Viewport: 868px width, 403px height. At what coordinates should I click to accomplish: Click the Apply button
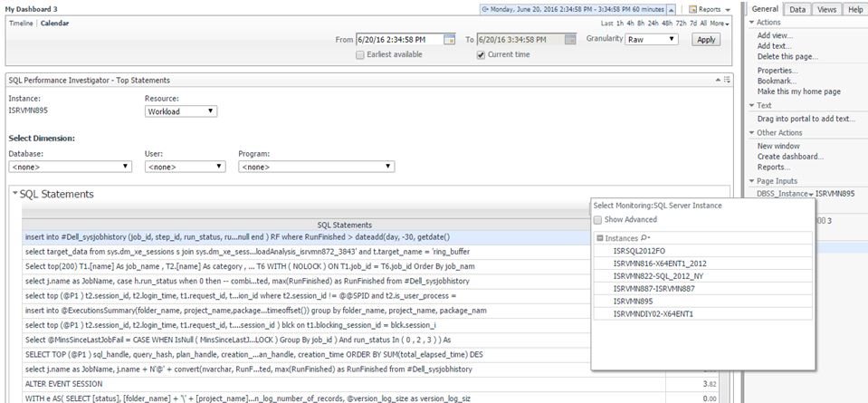tap(706, 40)
